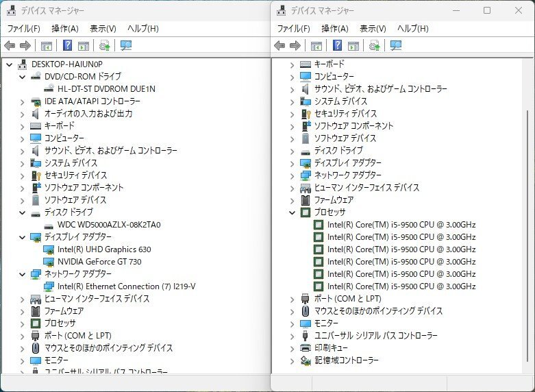Open ファイル(F) menu in right window

(x=294, y=28)
